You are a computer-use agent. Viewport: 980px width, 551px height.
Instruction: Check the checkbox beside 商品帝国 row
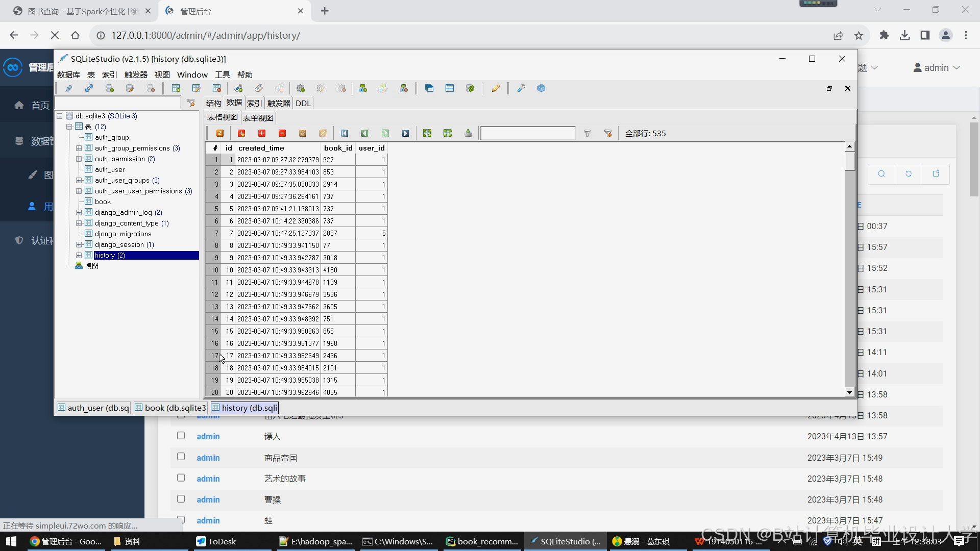pyautogui.click(x=181, y=457)
